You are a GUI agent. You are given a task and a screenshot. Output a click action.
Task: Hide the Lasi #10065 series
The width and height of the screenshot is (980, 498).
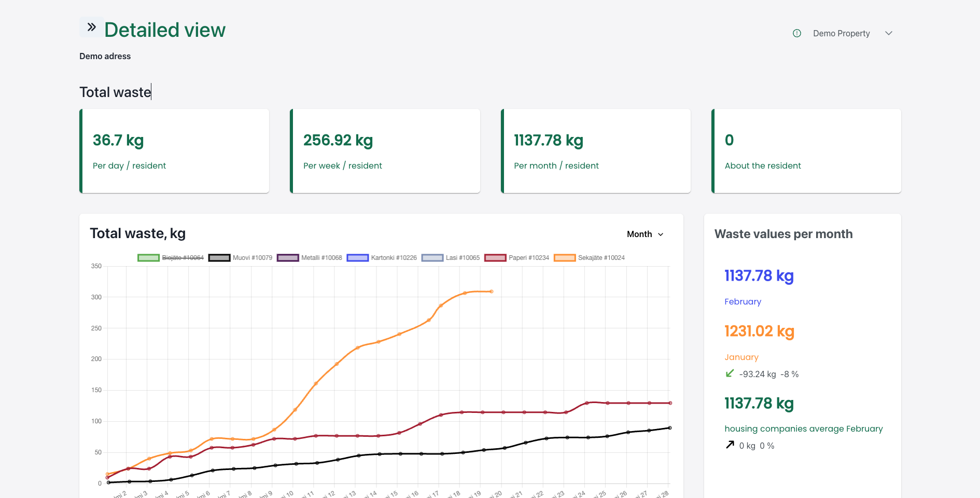(x=463, y=257)
